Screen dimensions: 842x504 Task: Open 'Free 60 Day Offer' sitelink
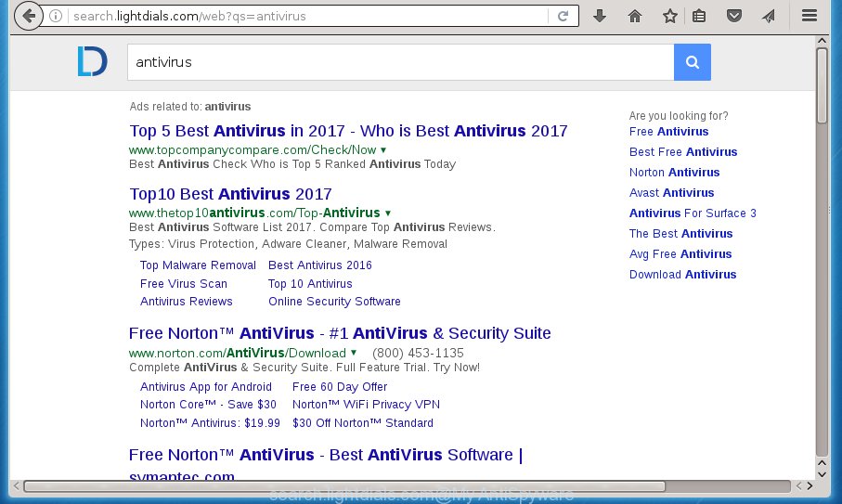click(340, 387)
